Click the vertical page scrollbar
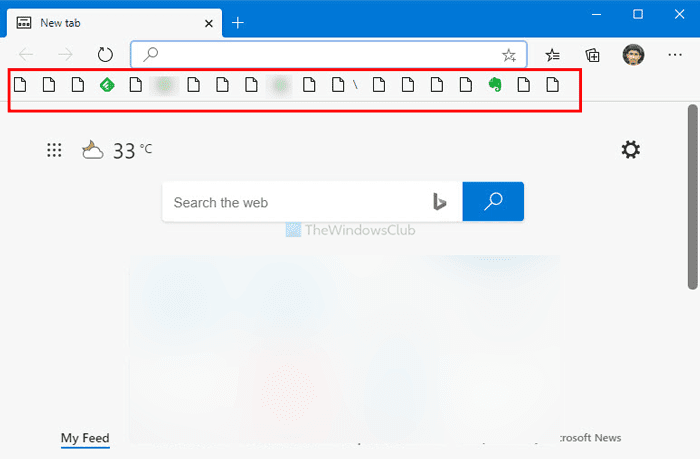This screenshot has height=459, width=700. click(692, 197)
